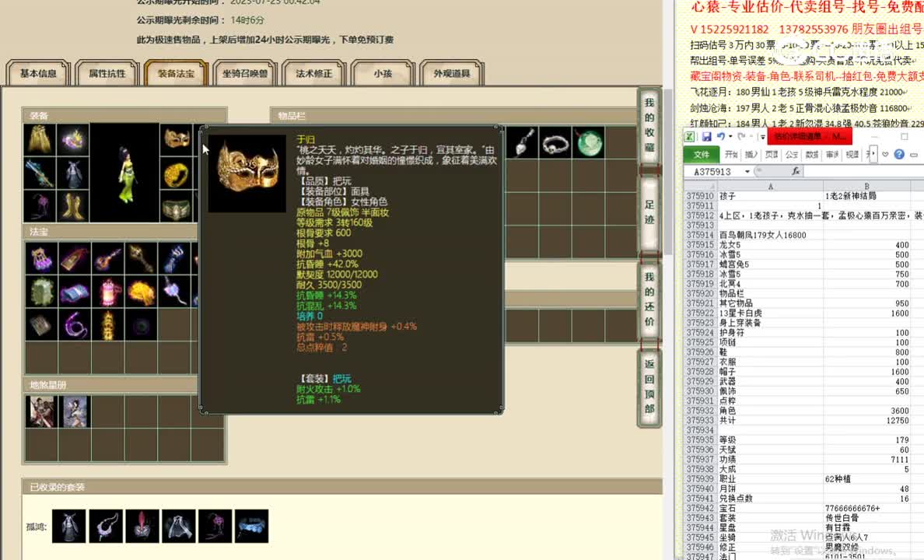The image size is (924, 560).
Task: Toggle the Excel Help question mark
Action: click(x=899, y=153)
